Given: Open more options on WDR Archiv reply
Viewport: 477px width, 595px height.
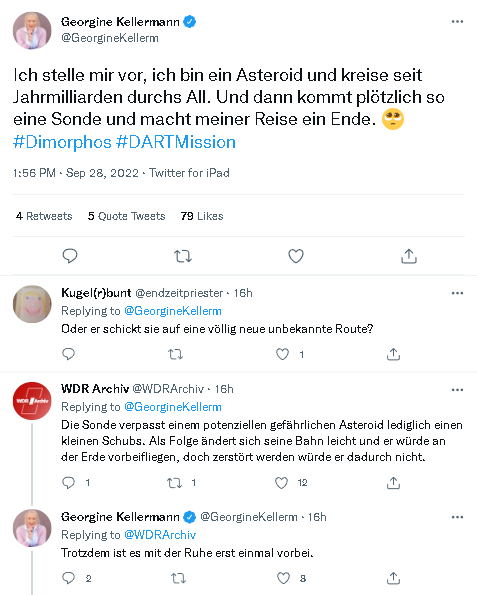Looking at the screenshot, I should pyautogui.click(x=457, y=390).
